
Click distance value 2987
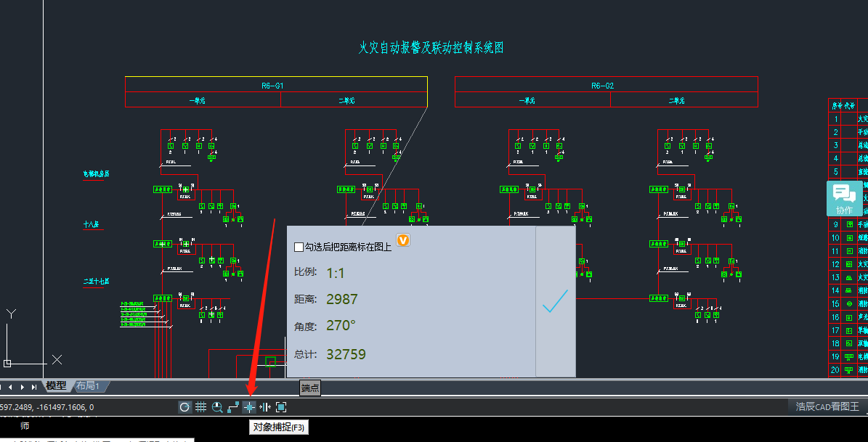pyautogui.click(x=342, y=299)
